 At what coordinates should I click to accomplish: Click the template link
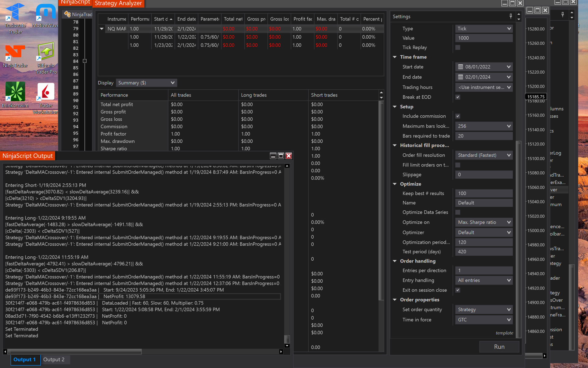(x=504, y=333)
